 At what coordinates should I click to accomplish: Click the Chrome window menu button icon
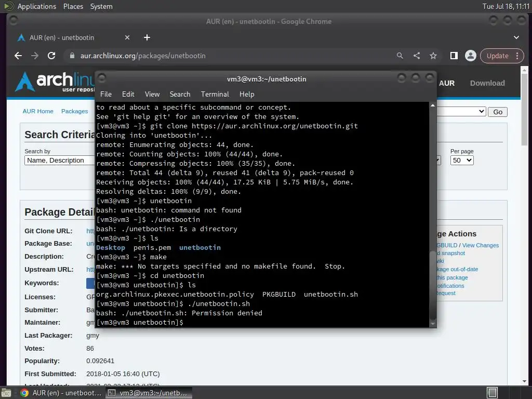[x=14, y=21]
